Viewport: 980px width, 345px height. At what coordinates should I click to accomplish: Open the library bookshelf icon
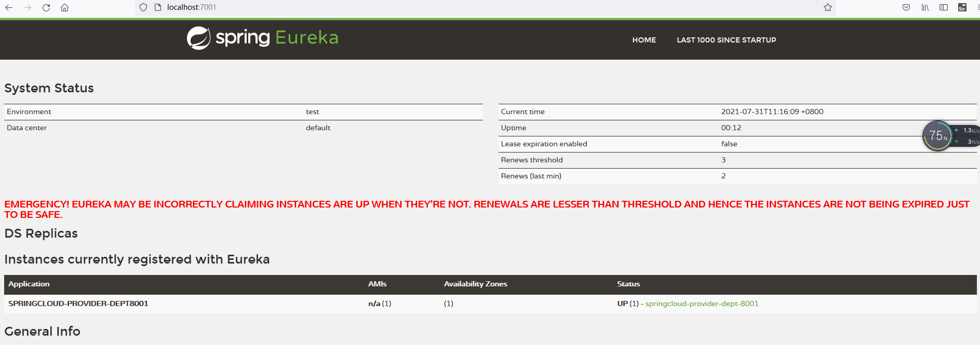click(925, 7)
